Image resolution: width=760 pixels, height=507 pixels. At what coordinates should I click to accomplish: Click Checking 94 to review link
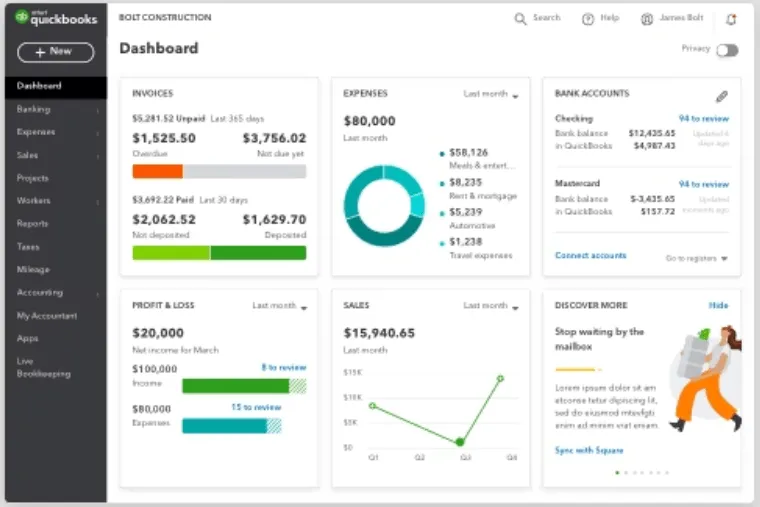703,119
